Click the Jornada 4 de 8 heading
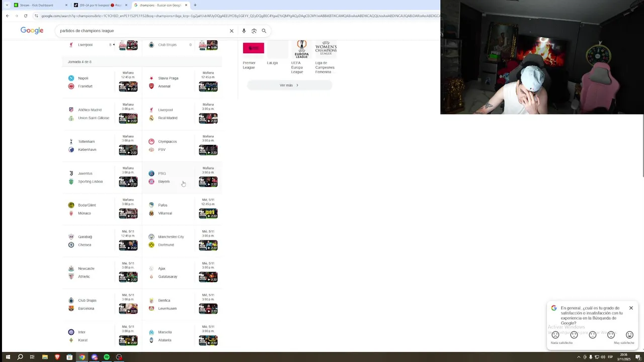 tap(79, 62)
